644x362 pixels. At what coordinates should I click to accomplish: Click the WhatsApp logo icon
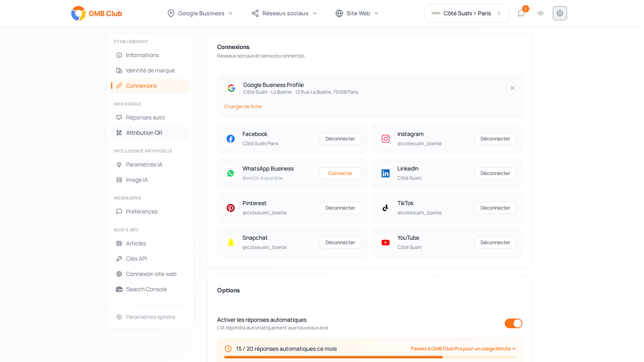[231, 173]
